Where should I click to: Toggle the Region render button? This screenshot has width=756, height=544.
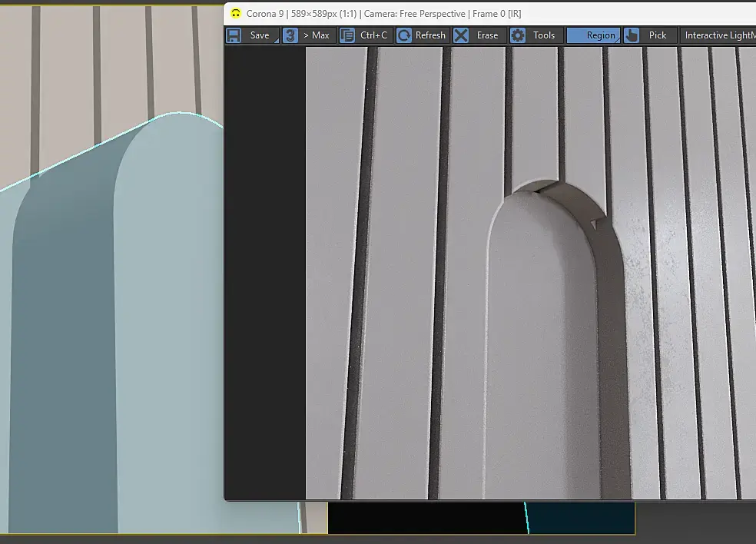point(594,35)
